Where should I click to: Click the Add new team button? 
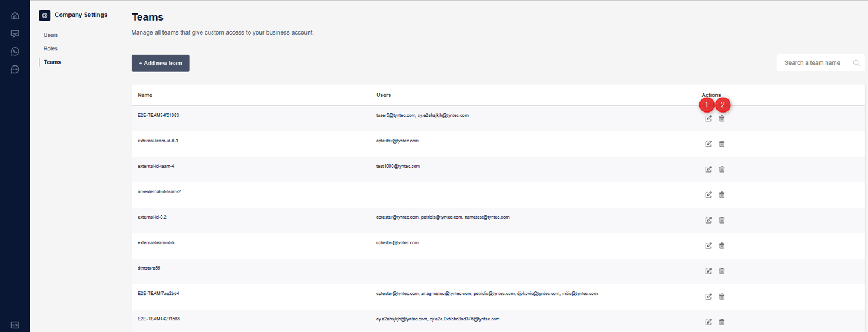click(x=161, y=63)
